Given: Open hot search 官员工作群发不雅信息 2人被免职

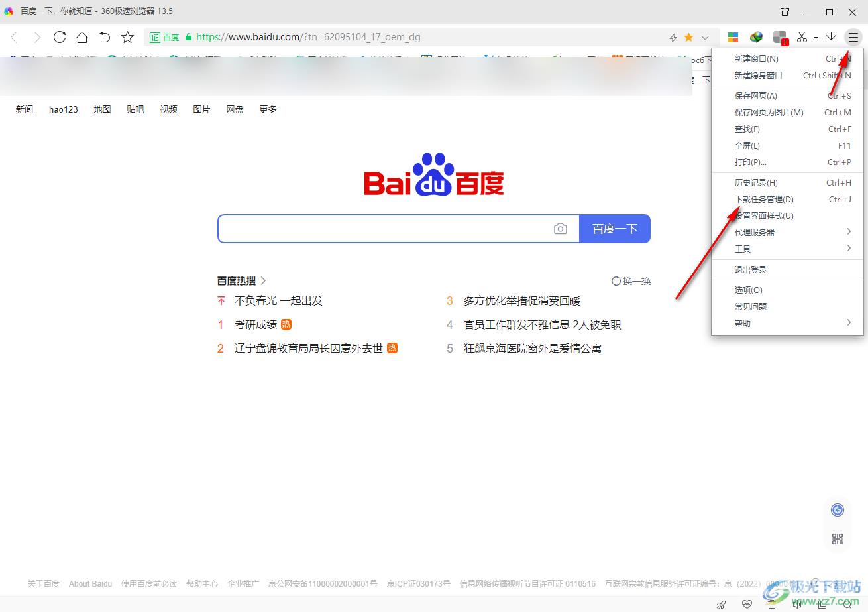Looking at the screenshot, I should [x=543, y=325].
